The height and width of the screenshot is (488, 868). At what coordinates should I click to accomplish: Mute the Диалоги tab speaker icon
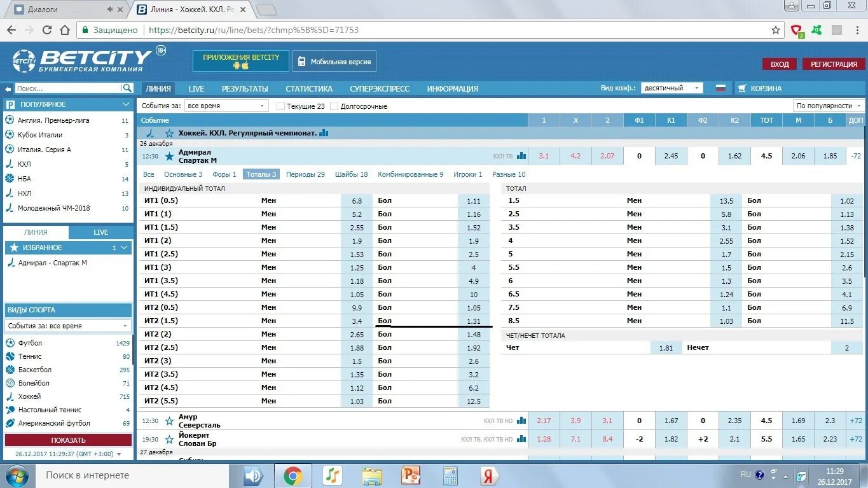click(x=111, y=10)
